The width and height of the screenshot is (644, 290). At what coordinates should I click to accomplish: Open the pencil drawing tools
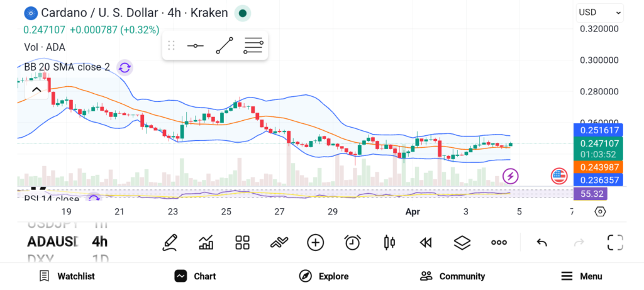(x=169, y=242)
